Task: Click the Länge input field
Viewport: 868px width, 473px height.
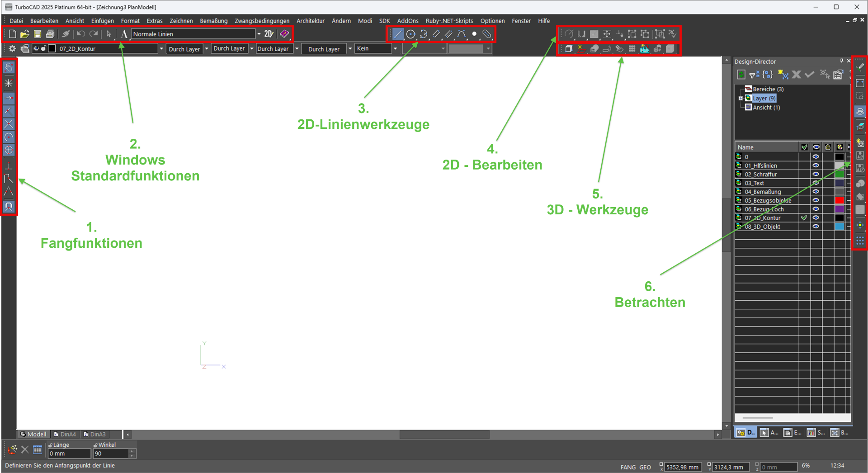Action: pyautogui.click(x=69, y=454)
